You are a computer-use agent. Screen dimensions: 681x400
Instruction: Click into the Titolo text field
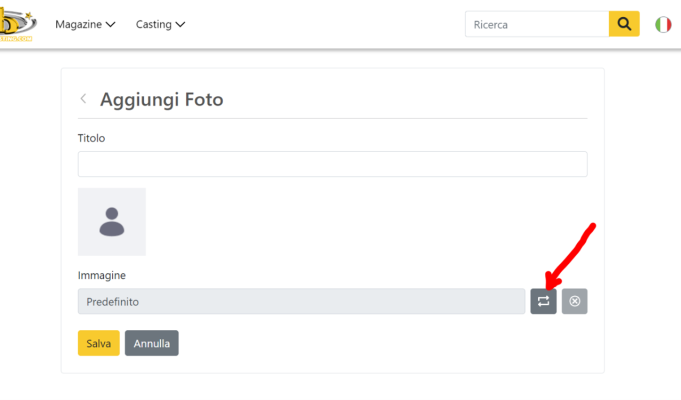(333, 164)
